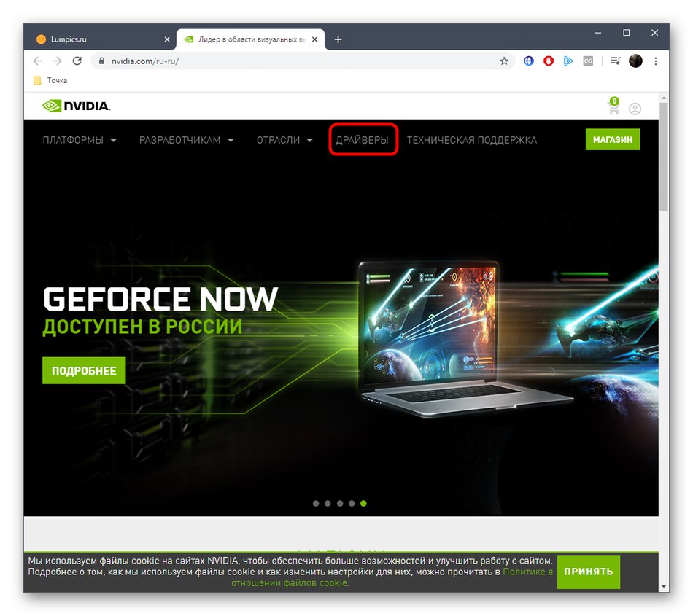Click the page vertical scrollbar thumb

pyautogui.click(x=663, y=157)
